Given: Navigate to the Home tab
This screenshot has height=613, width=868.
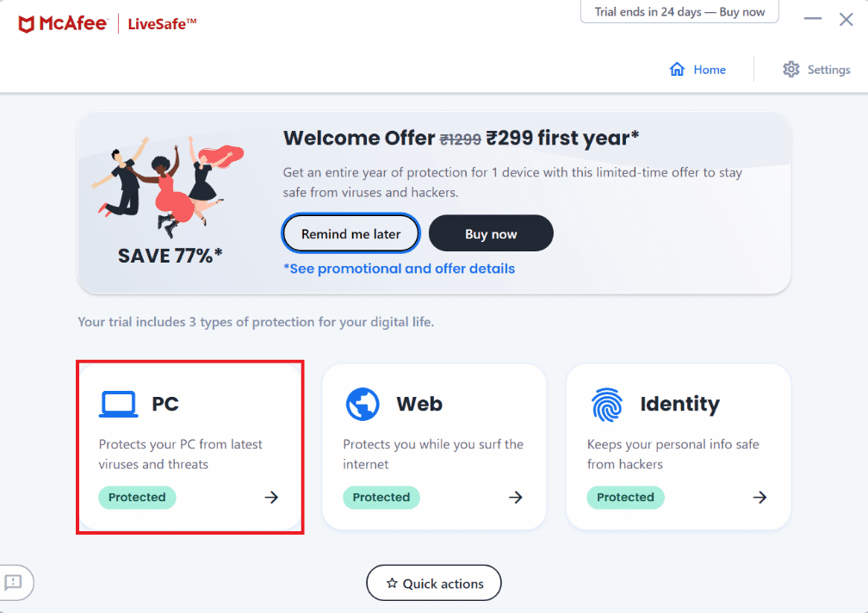Looking at the screenshot, I should [697, 69].
